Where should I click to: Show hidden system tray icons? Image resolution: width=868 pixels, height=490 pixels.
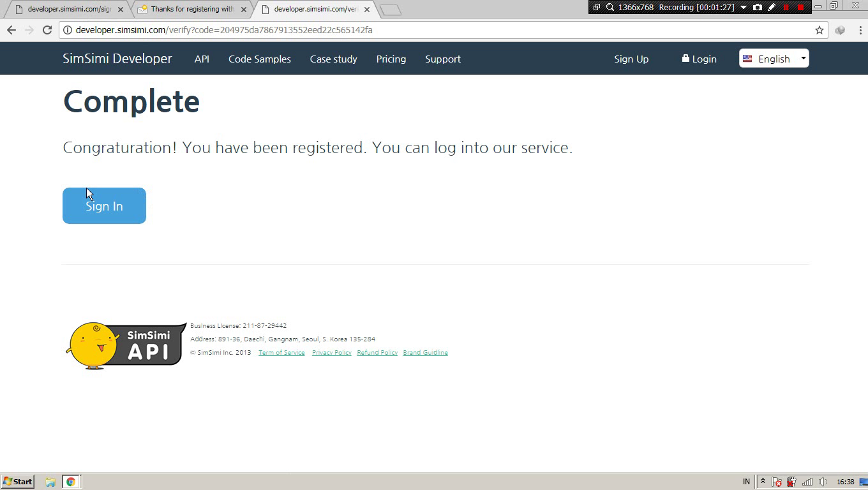pos(762,482)
